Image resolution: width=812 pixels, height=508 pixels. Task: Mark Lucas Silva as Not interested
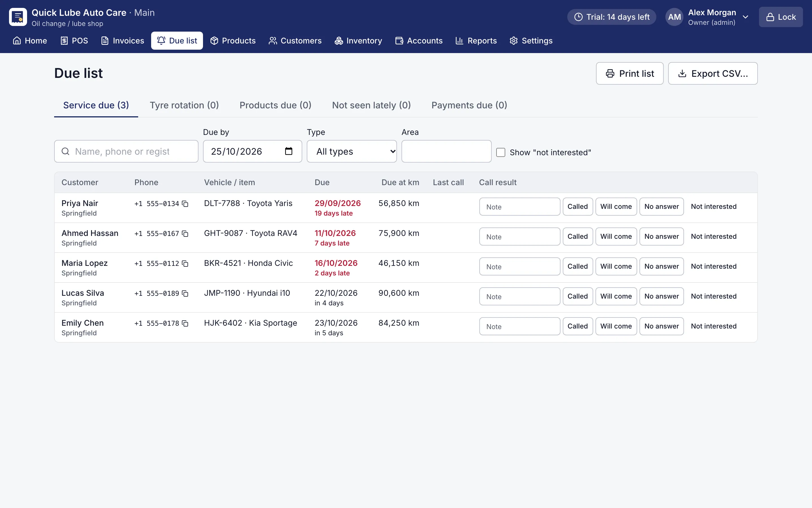click(714, 296)
